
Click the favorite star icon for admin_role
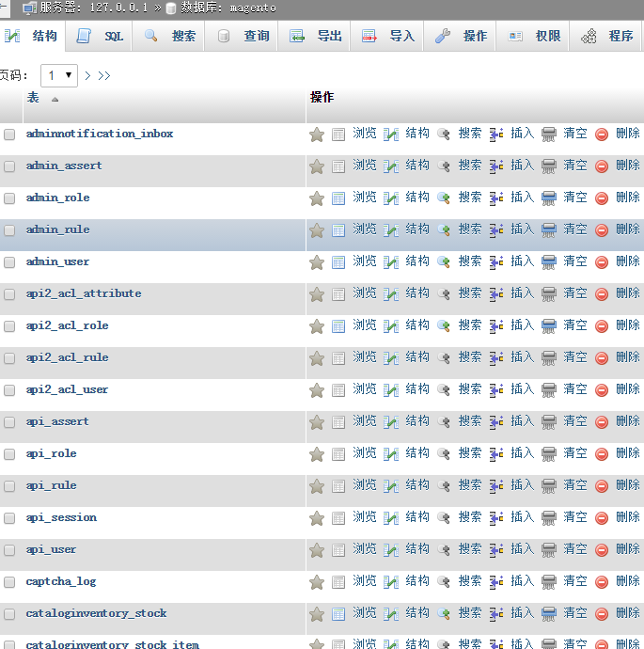point(317,198)
